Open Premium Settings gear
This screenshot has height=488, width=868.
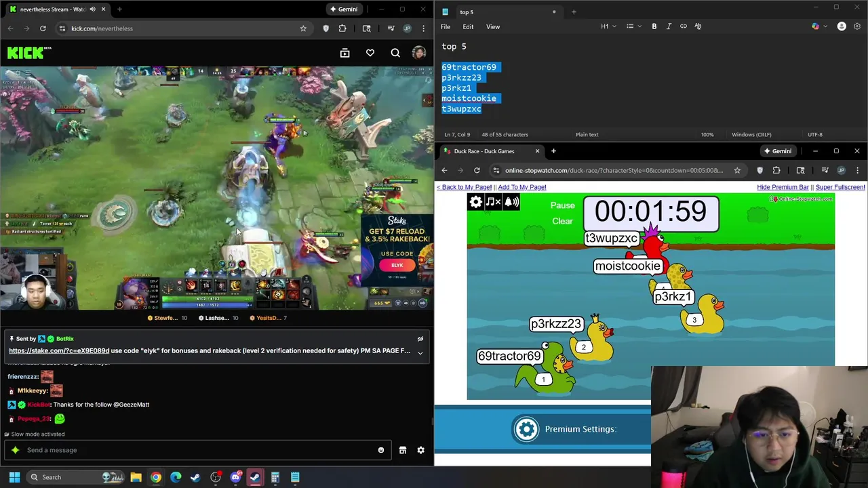[526, 429]
